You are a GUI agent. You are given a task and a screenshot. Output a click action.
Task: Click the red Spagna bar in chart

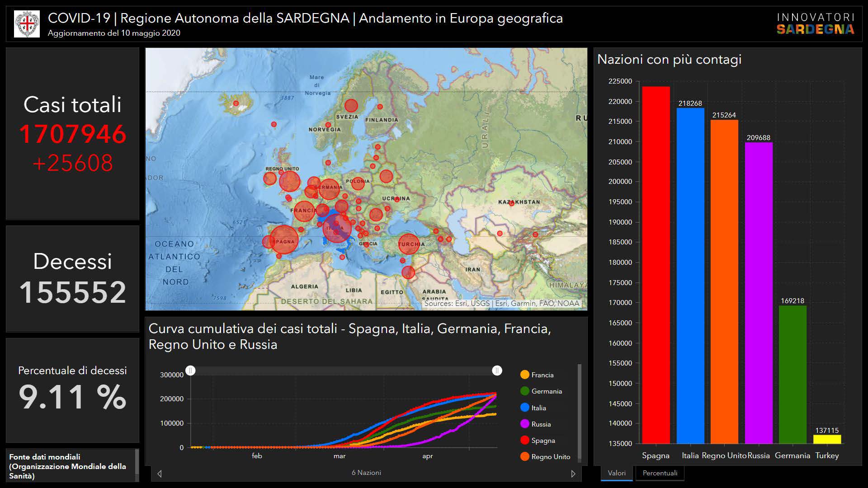pos(656,264)
